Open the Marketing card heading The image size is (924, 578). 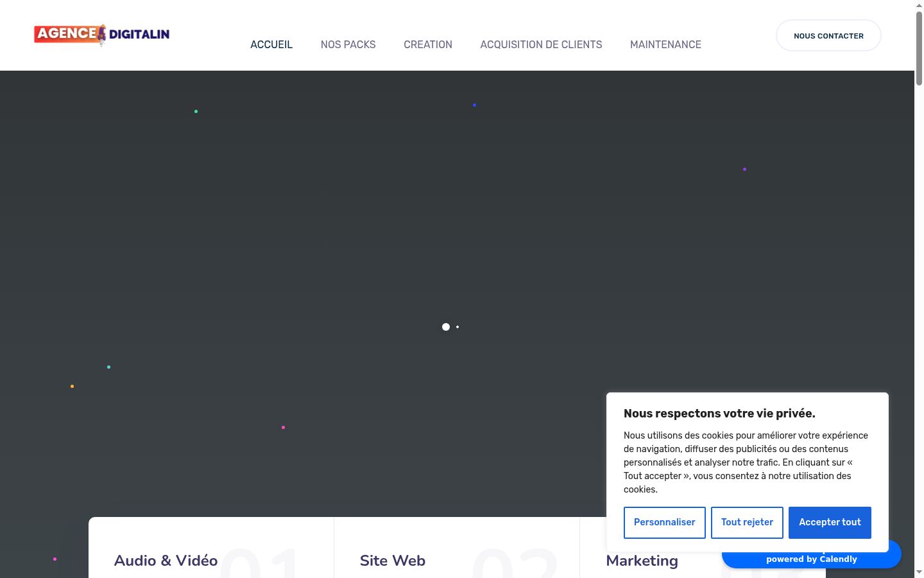click(x=642, y=561)
